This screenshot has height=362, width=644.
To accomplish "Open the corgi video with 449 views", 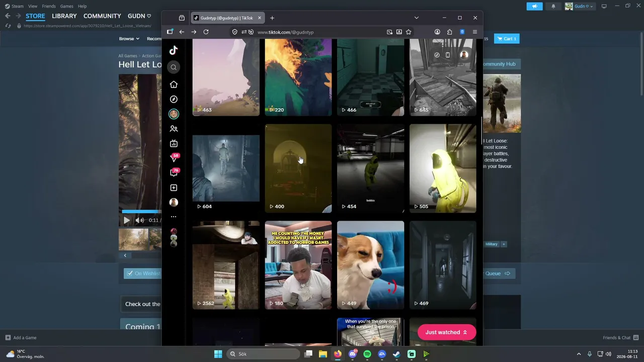I will pyautogui.click(x=370, y=265).
